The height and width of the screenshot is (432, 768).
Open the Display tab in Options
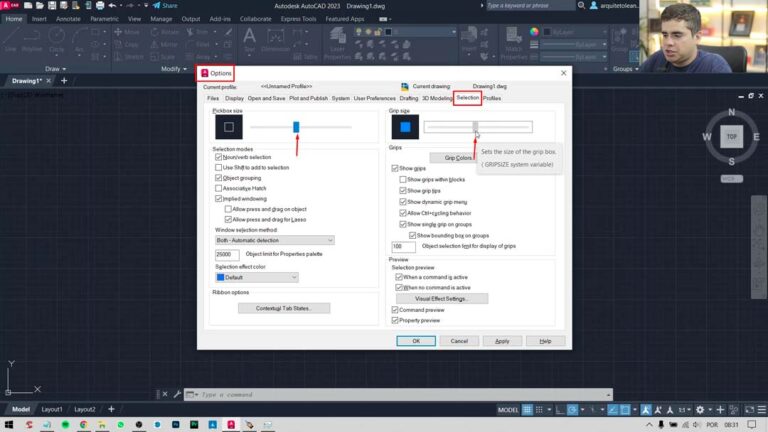pos(234,98)
